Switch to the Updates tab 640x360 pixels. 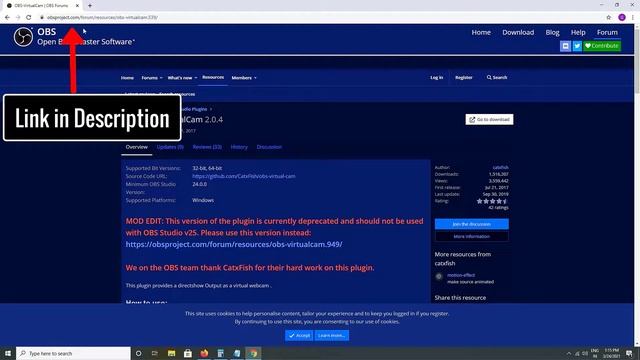pyautogui.click(x=170, y=147)
